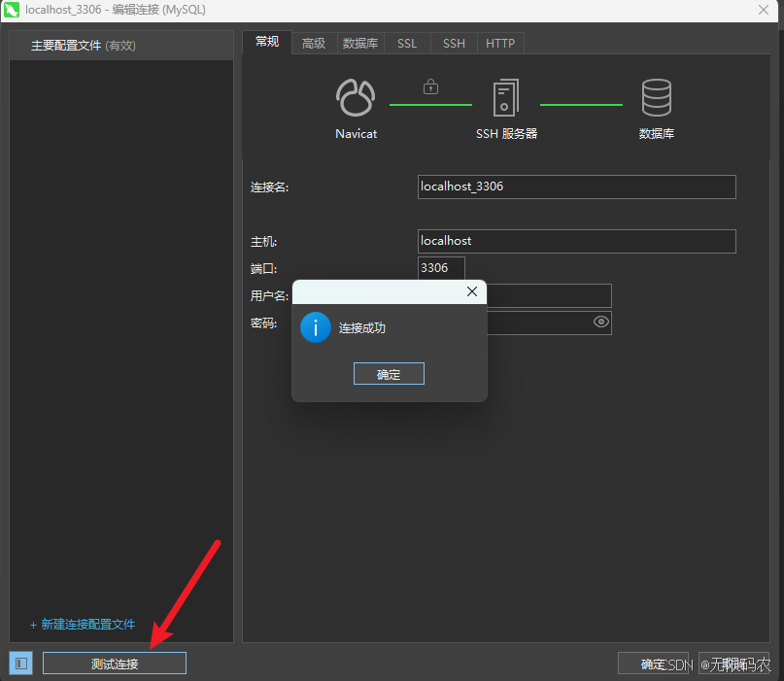Click the lock authentication icon above the connection line

point(430,86)
